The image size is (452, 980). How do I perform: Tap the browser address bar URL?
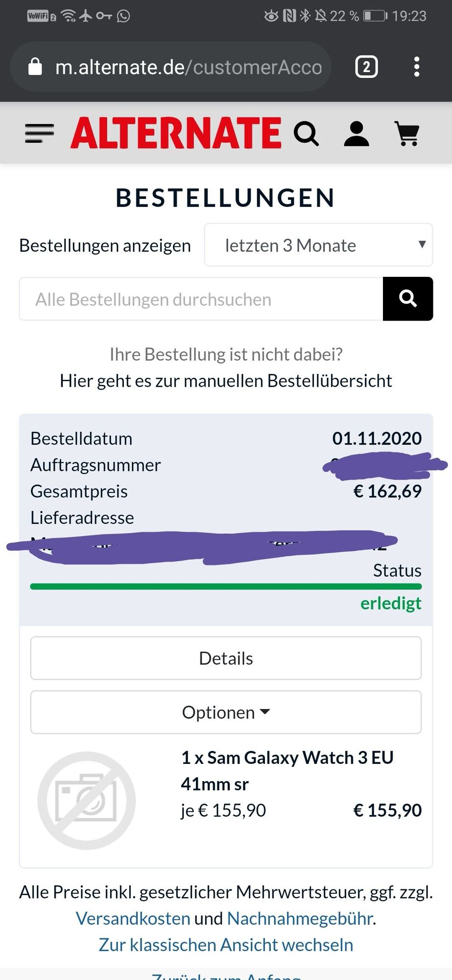tap(189, 67)
